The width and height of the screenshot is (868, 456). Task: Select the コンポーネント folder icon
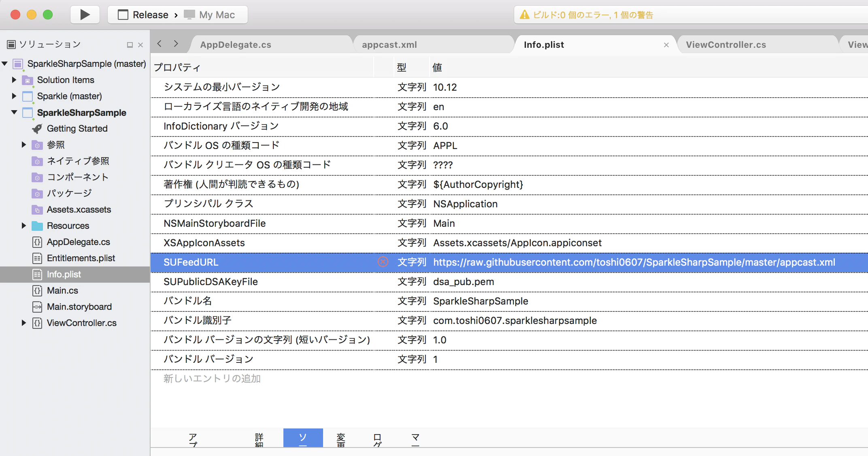pyautogui.click(x=37, y=177)
